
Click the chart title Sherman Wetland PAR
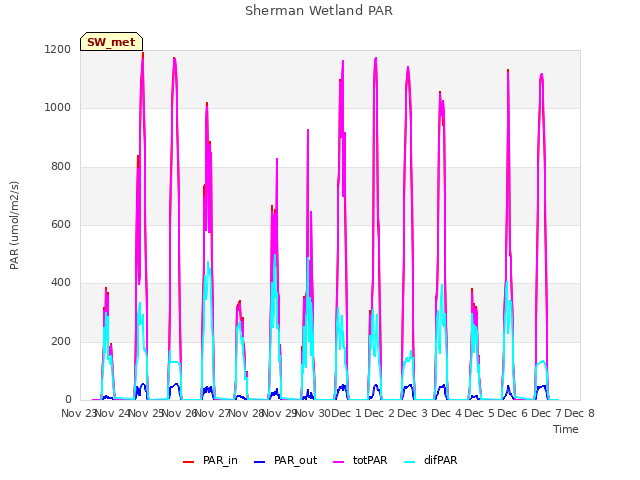click(x=319, y=11)
